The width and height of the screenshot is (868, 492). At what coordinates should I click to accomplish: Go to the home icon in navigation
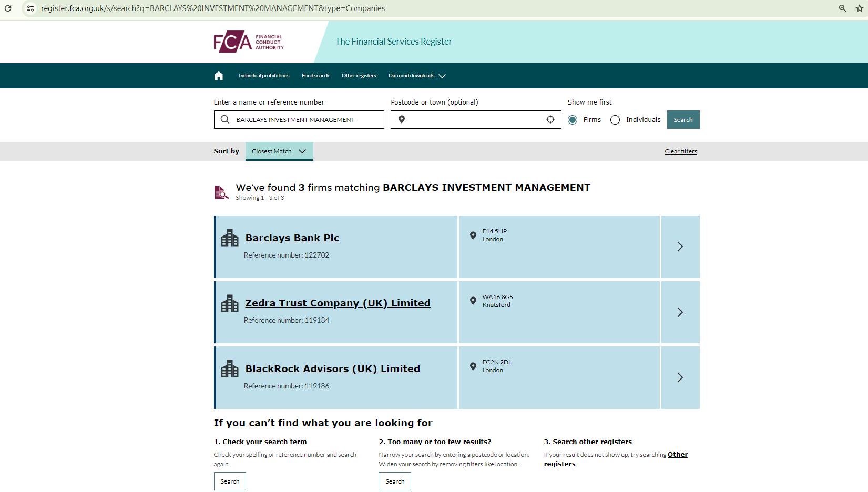coord(219,76)
